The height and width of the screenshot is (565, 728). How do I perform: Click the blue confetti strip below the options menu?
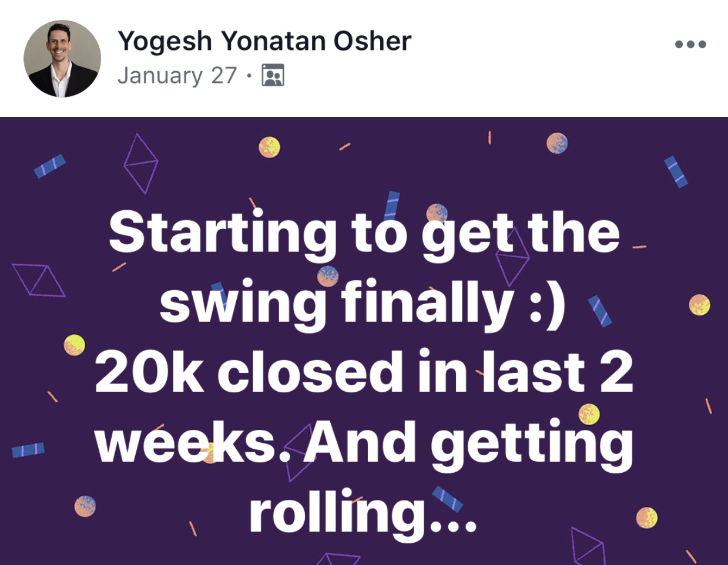[676, 171]
